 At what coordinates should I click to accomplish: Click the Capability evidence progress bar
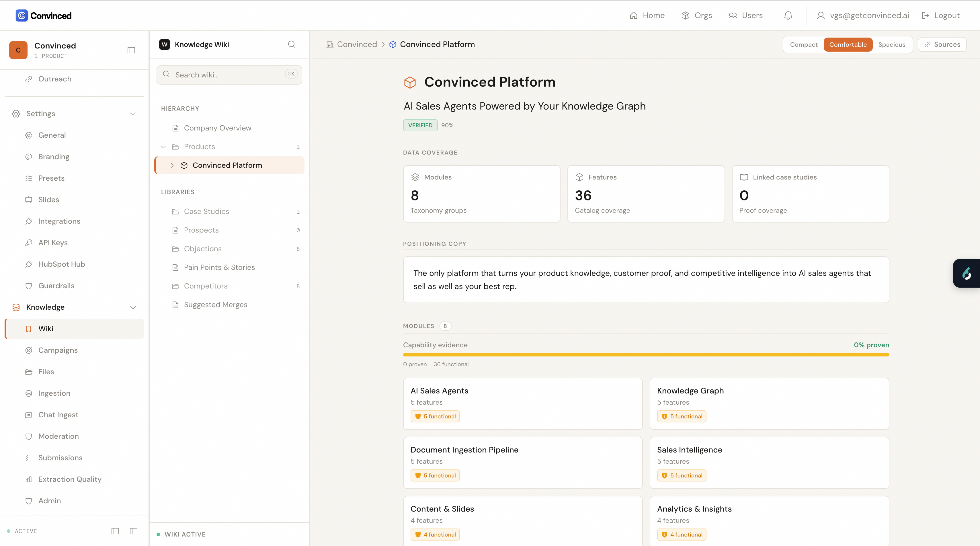tap(646, 355)
